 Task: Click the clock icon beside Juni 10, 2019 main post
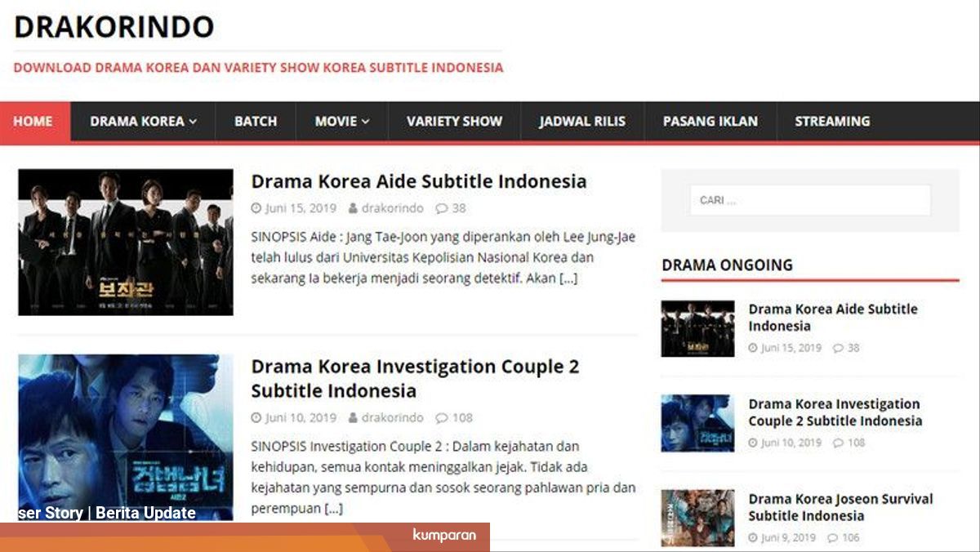(256, 417)
